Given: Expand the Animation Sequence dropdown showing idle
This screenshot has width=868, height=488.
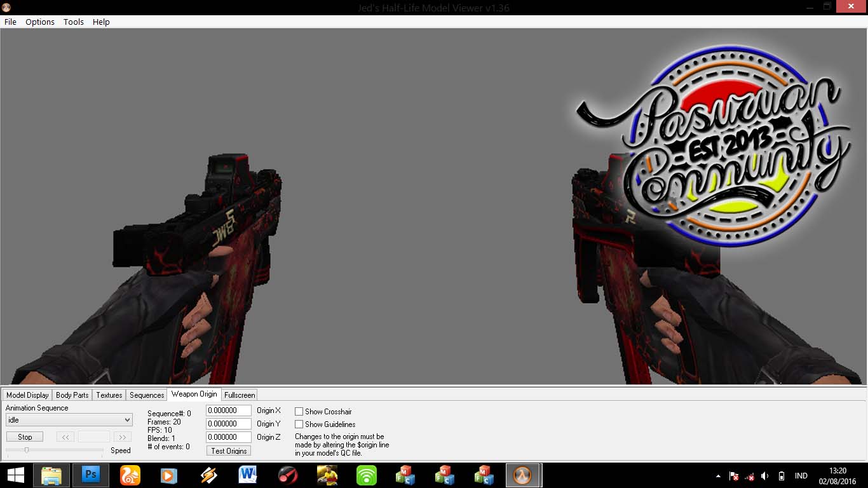Looking at the screenshot, I should click(69, 420).
